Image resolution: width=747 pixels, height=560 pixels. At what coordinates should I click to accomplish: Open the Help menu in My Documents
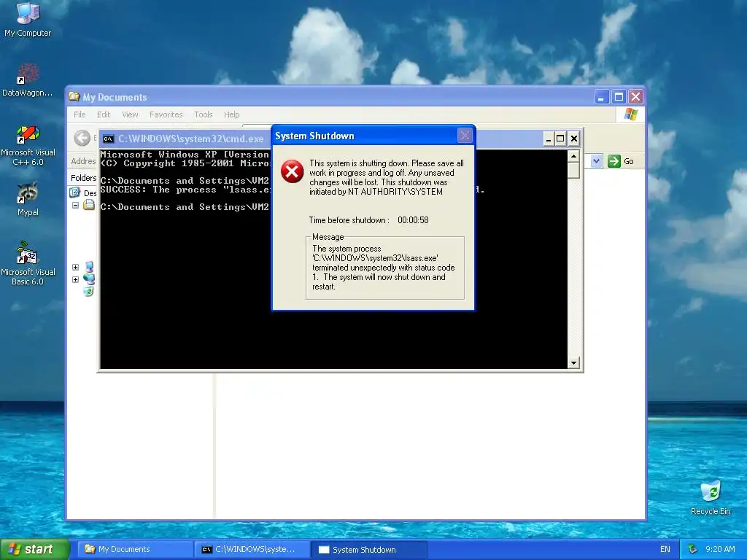pyautogui.click(x=231, y=114)
